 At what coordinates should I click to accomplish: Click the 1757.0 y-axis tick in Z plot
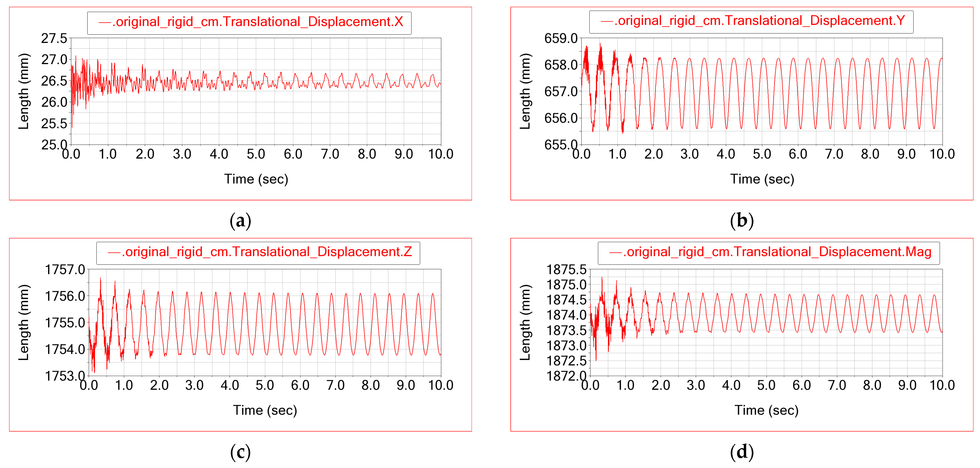click(x=65, y=270)
